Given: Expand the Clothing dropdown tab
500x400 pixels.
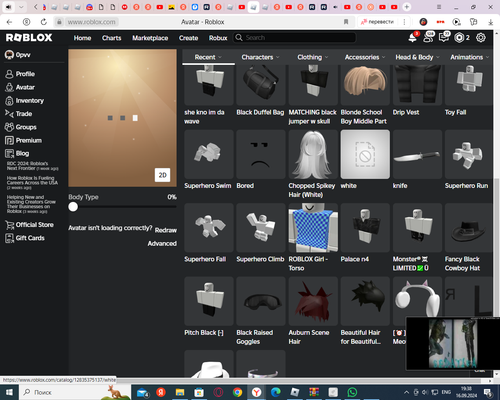Looking at the screenshot, I should 312,57.
